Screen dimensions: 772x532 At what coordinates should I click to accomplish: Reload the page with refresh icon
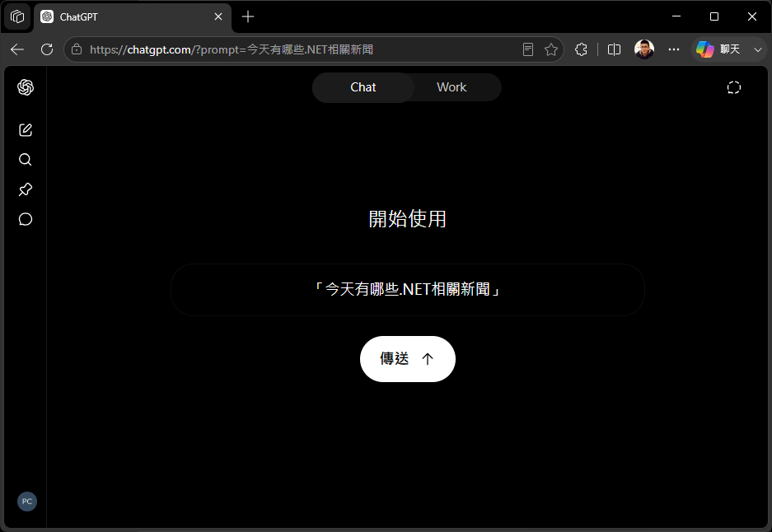47,49
